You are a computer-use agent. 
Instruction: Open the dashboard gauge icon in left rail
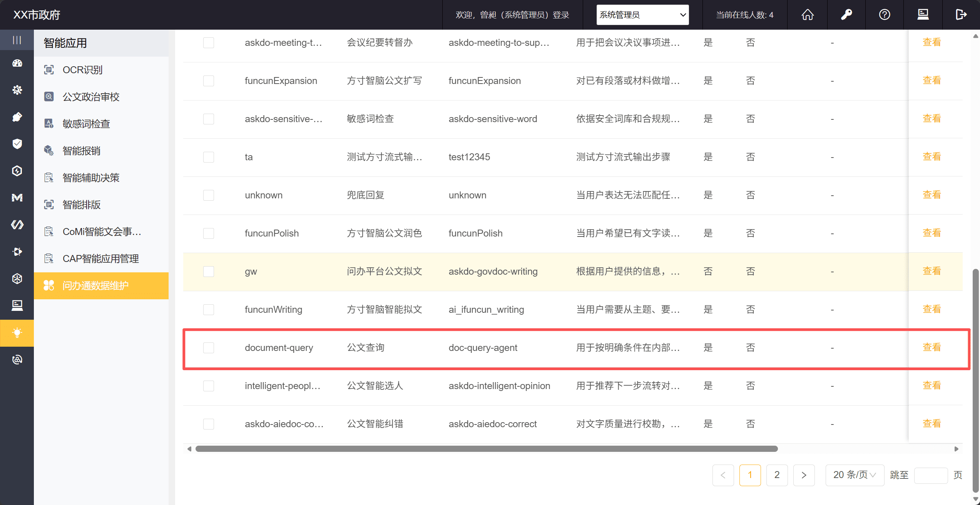click(x=17, y=63)
